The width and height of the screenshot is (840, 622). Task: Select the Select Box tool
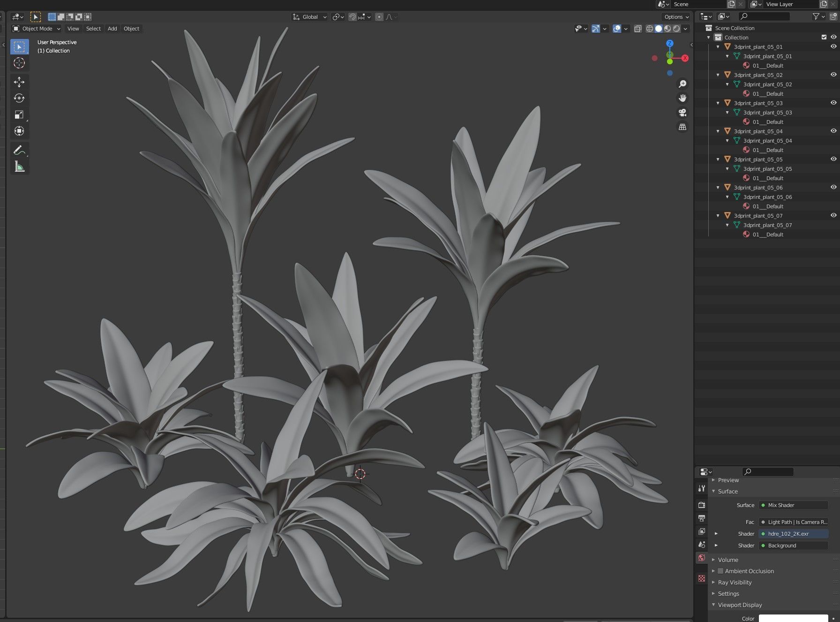point(19,47)
